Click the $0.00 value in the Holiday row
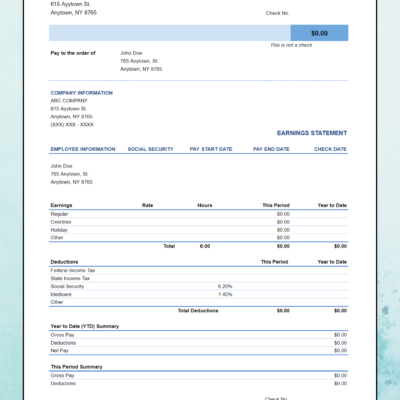The height and width of the screenshot is (400, 400). [x=283, y=230]
